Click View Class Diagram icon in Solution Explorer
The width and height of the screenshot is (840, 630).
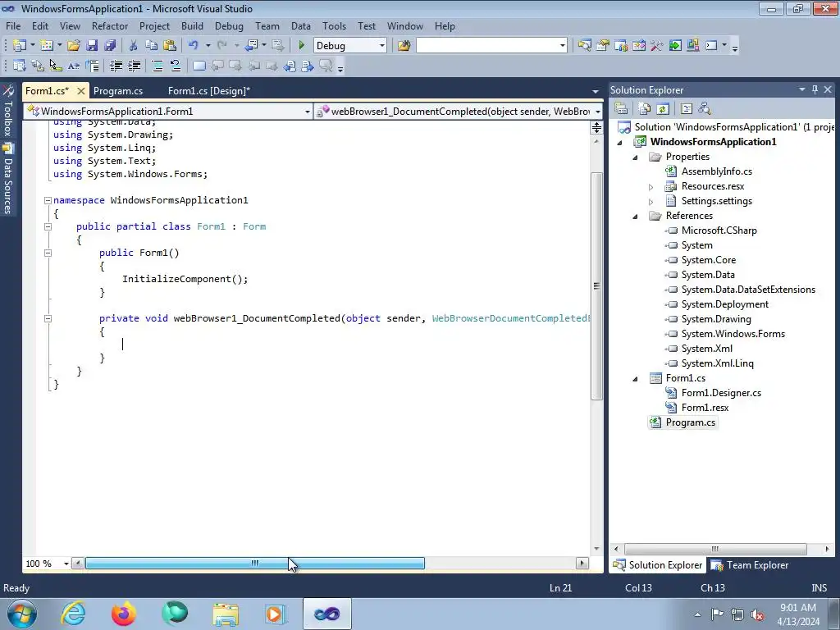tap(705, 109)
